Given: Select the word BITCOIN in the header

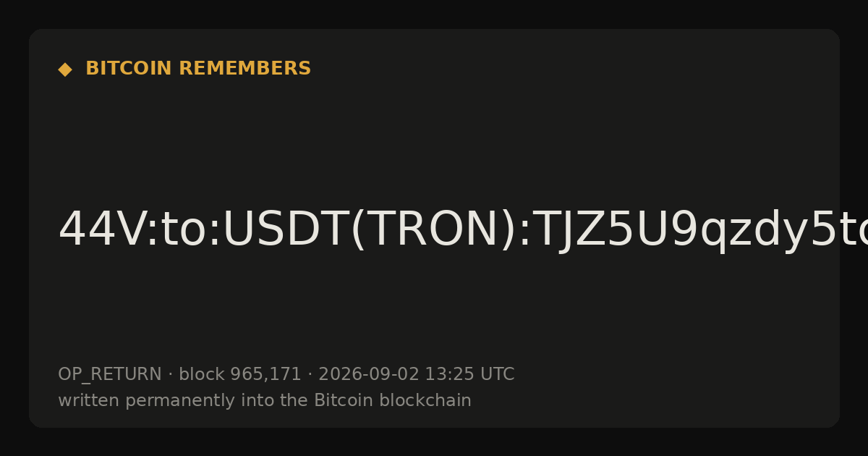Looking at the screenshot, I should pos(129,69).
